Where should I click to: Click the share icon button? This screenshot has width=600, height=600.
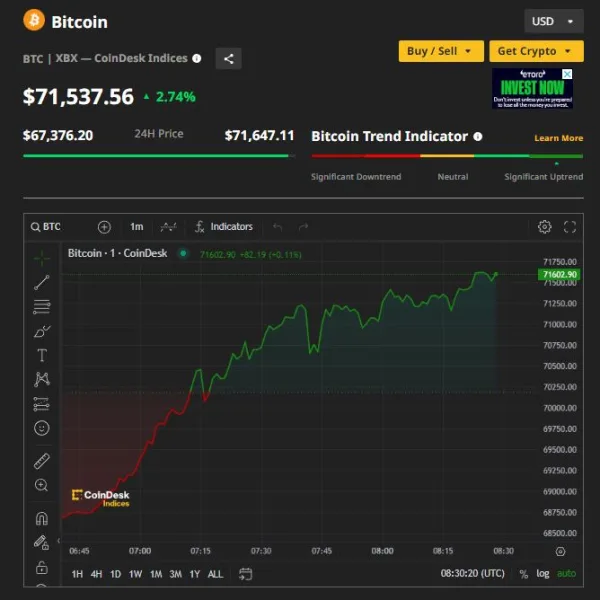click(228, 59)
